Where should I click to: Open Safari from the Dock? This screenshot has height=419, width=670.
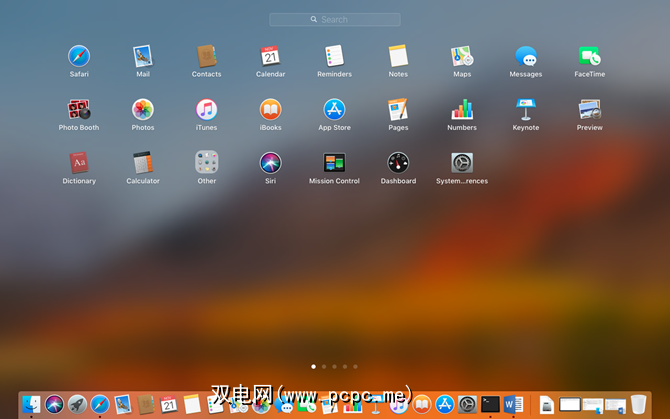(x=100, y=404)
